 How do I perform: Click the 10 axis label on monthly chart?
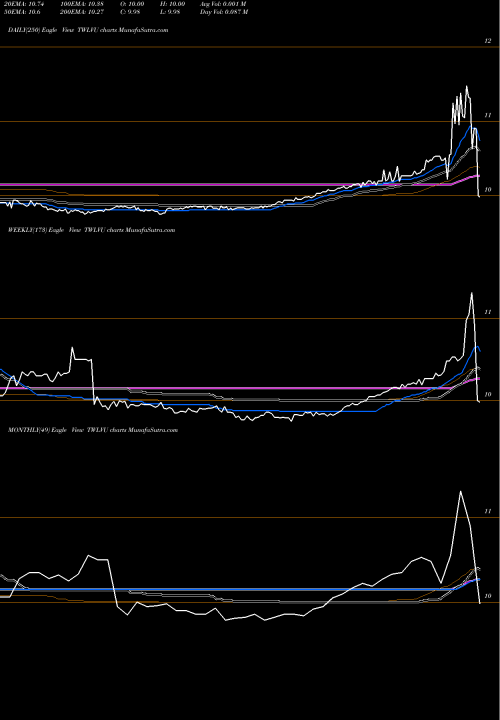click(x=488, y=596)
